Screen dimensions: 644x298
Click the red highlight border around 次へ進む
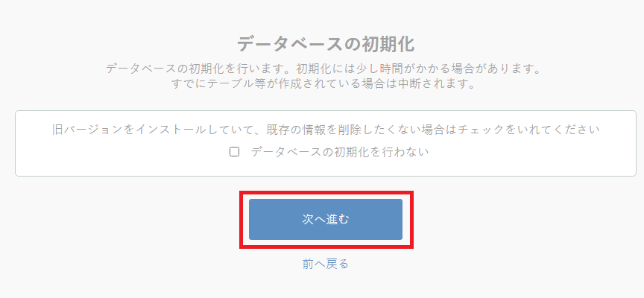click(326, 192)
